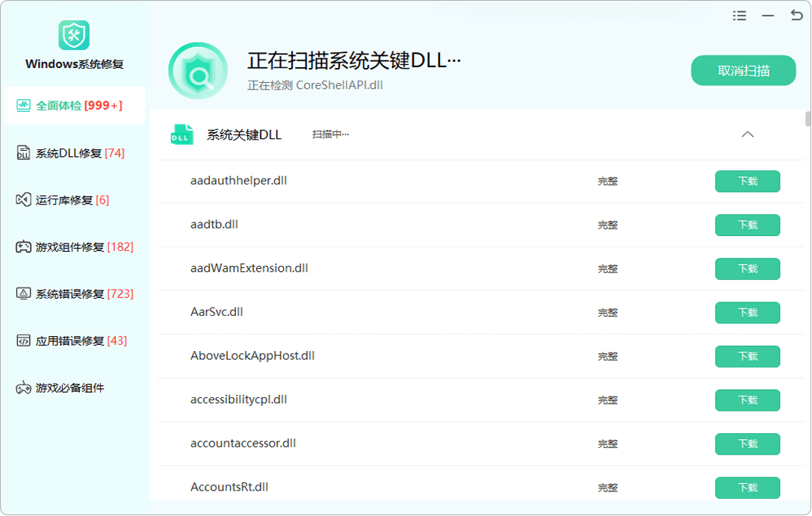Click the vertical scrollbar thumb at right

click(x=808, y=119)
